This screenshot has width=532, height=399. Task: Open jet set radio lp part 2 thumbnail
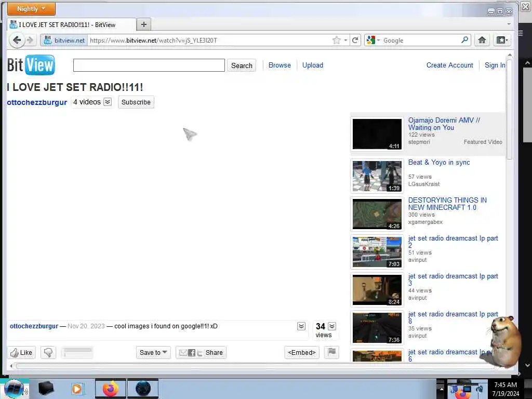(x=377, y=252)
